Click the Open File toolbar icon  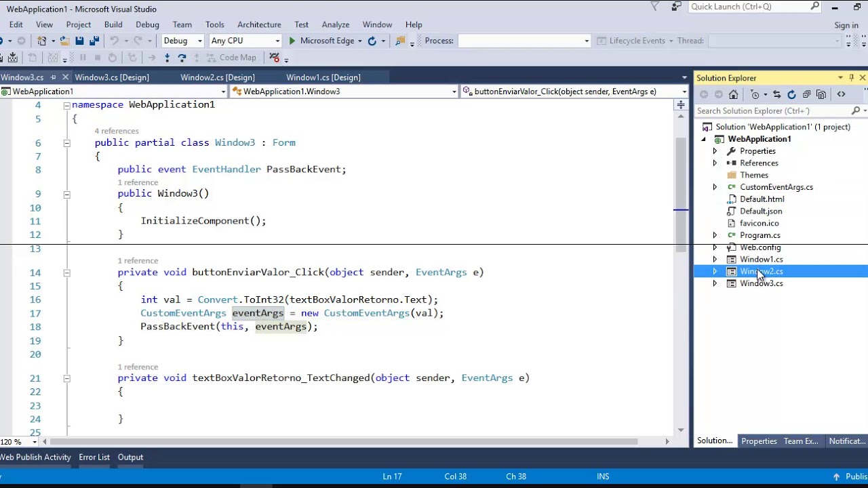pyautogui.click(x=64, y=41)
